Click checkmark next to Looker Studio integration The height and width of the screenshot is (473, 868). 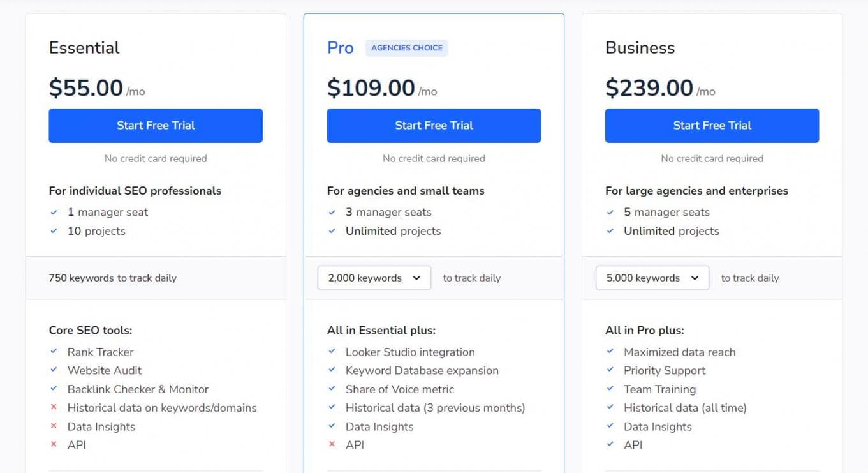click(x=332, y=352)
